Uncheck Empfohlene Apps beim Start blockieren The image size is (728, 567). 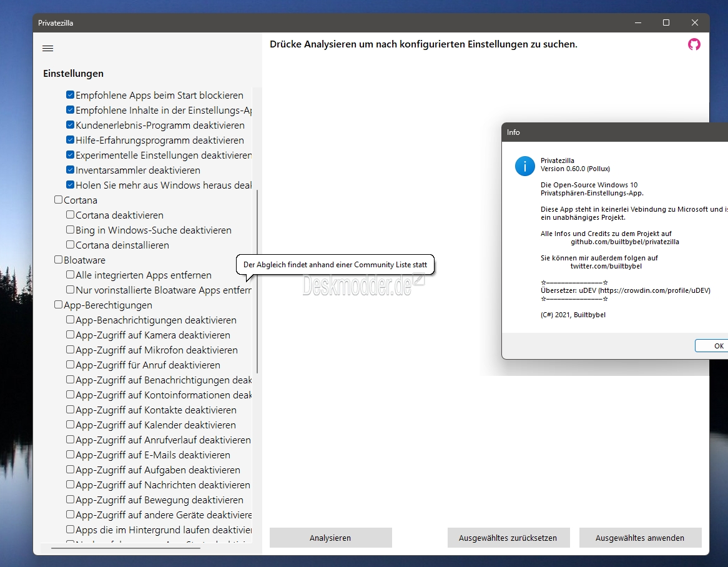click(x=70, y=95)
